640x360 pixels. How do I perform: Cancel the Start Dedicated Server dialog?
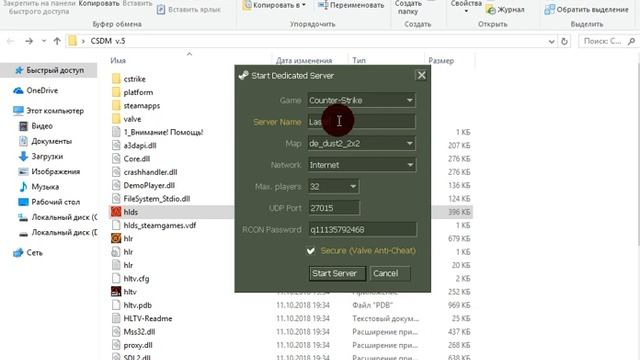pyautogui.click(x=390, y=273)
